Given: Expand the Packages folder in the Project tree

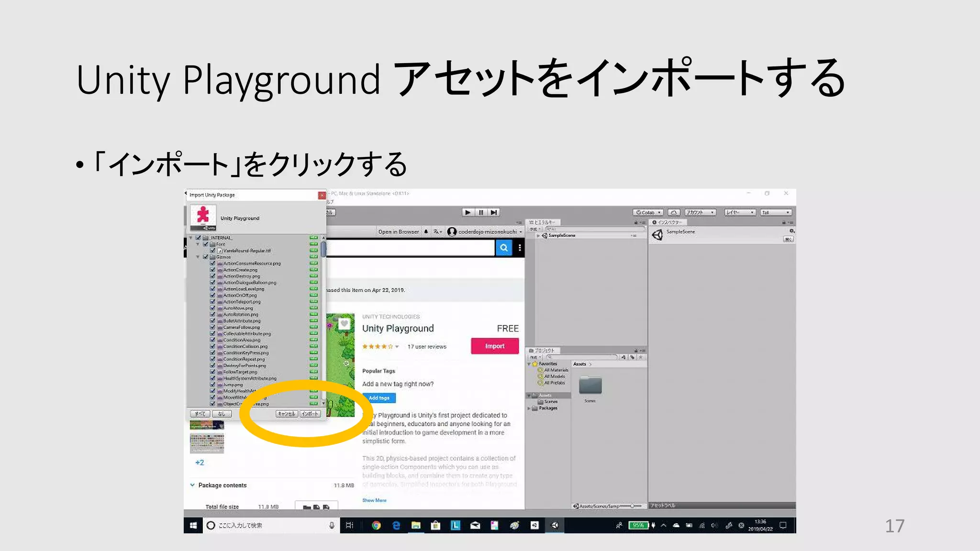Looking at the screenshot, I should 529,408.
